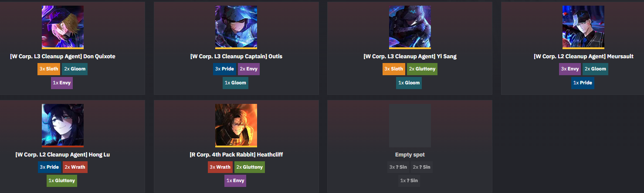Viewport: 644px width, 193px height.
Task: Select Don Quixote's 1x Envy tag
Action: pos(62,83)
